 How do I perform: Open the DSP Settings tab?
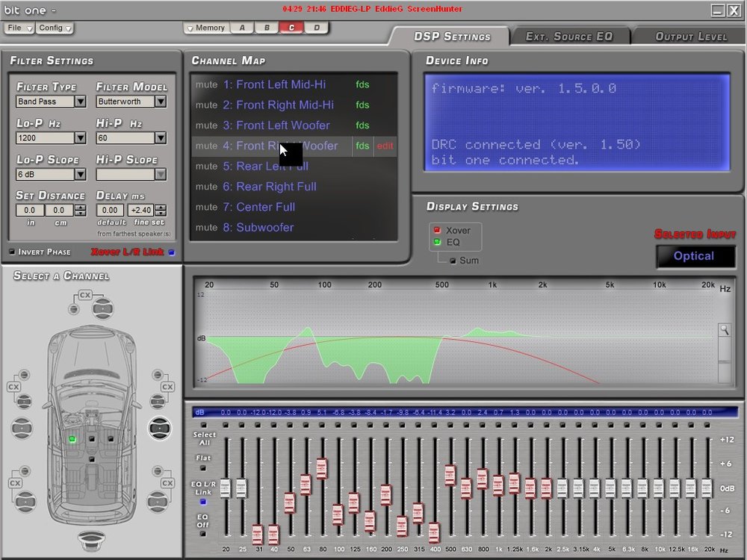[x=452, y=37]
